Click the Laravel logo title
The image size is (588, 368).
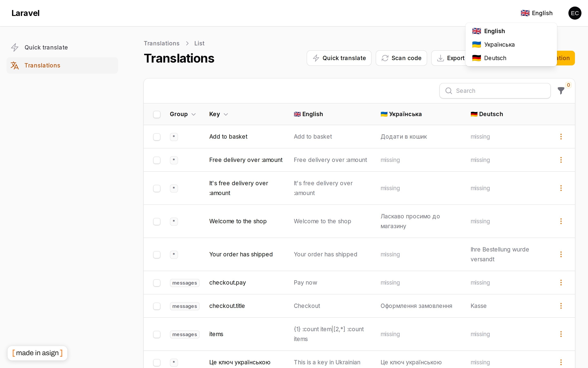pyautogui.click(x=26, y=13)
